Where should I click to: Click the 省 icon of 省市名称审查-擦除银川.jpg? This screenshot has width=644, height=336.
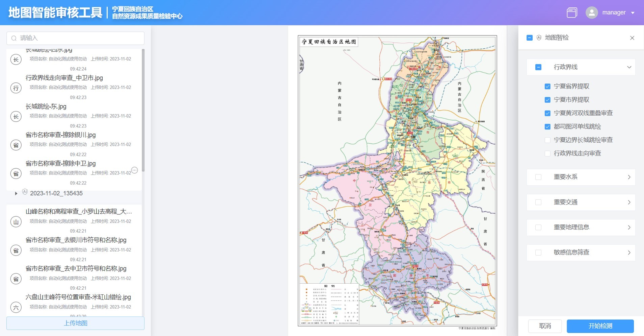pos(16,145)
